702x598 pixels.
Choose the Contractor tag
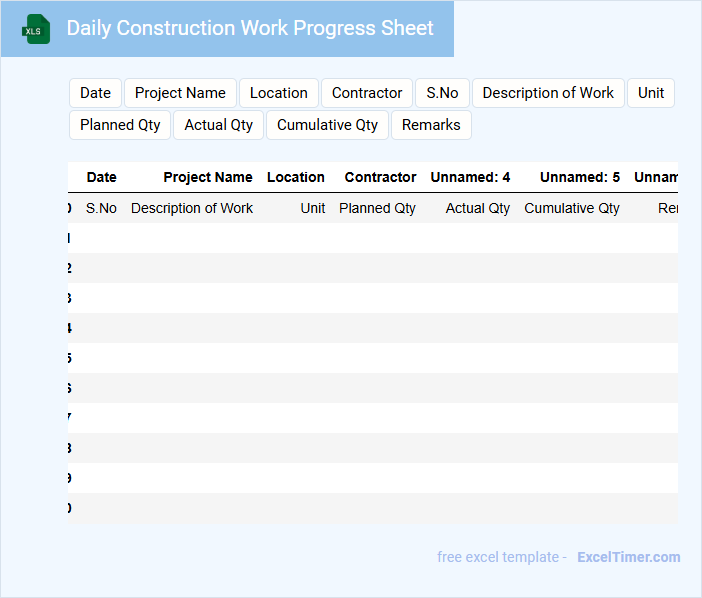tap(367, 93)
